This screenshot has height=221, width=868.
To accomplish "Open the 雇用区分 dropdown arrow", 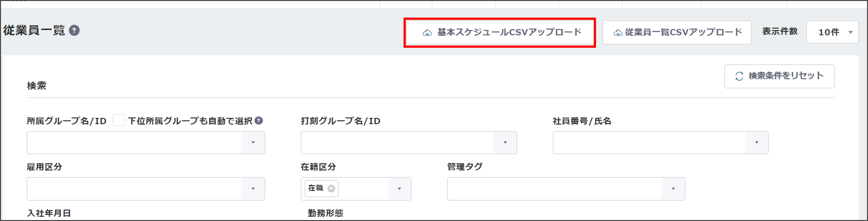I will pos(253,189).
